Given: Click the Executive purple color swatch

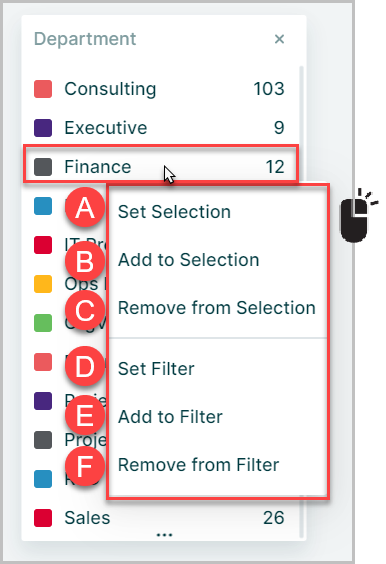Looking at the screenshot, I should tap(43, 128).
